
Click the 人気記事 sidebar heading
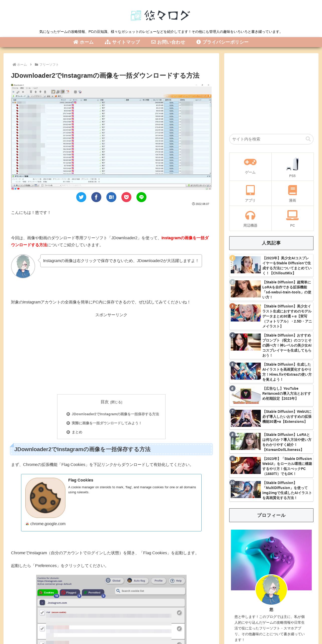[x=271, y=243]
